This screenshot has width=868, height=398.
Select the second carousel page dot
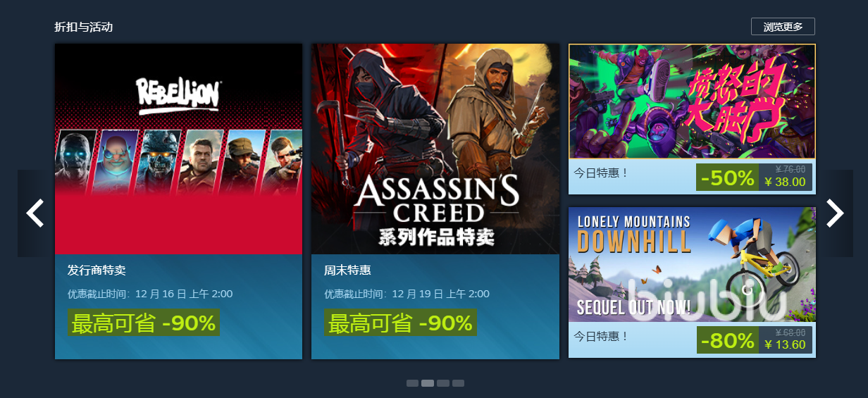tap(428, 383)
